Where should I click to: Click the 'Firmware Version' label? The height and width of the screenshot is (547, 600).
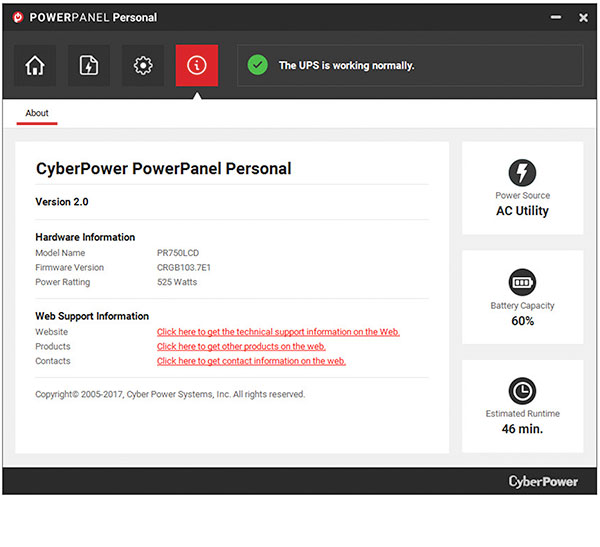(x=69, y=268)
